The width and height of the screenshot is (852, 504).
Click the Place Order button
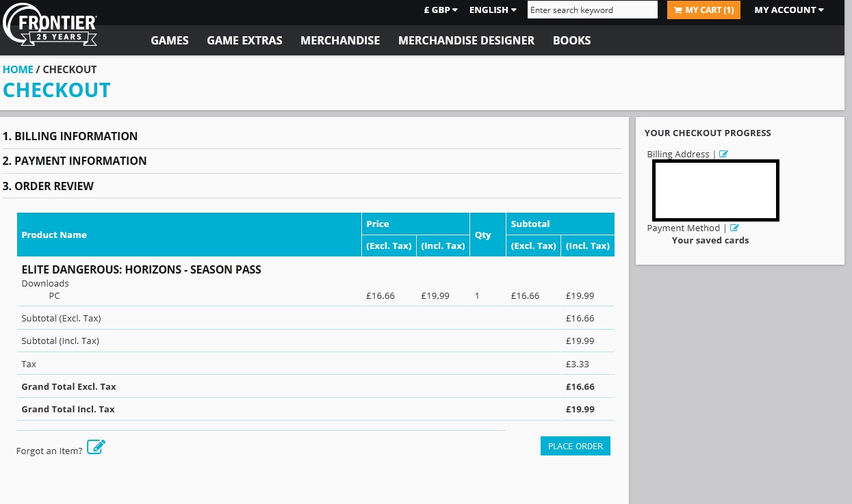576,446
